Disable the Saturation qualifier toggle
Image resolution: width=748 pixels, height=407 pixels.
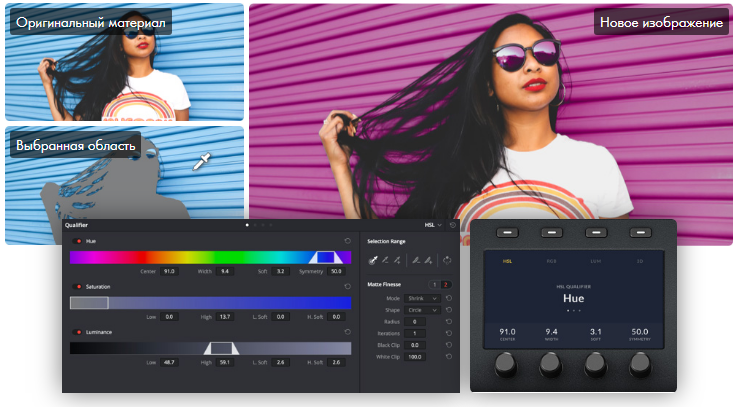79,287
